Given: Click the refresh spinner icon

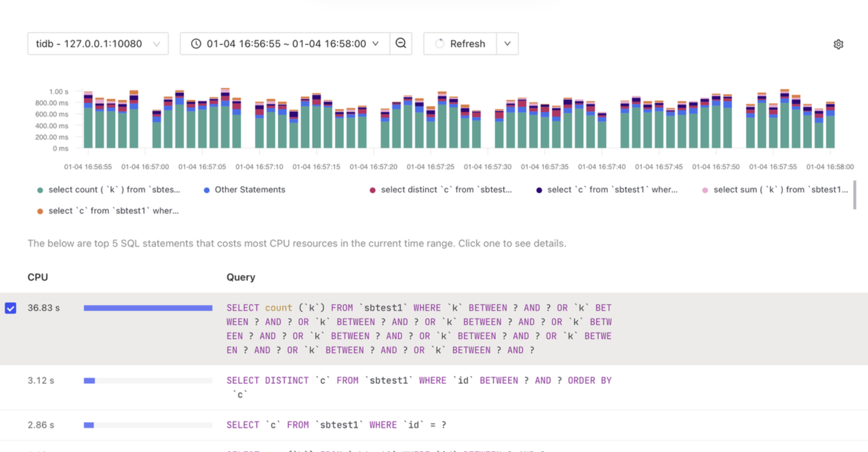Looking at the screenshot, I should (x=440, y=43).
